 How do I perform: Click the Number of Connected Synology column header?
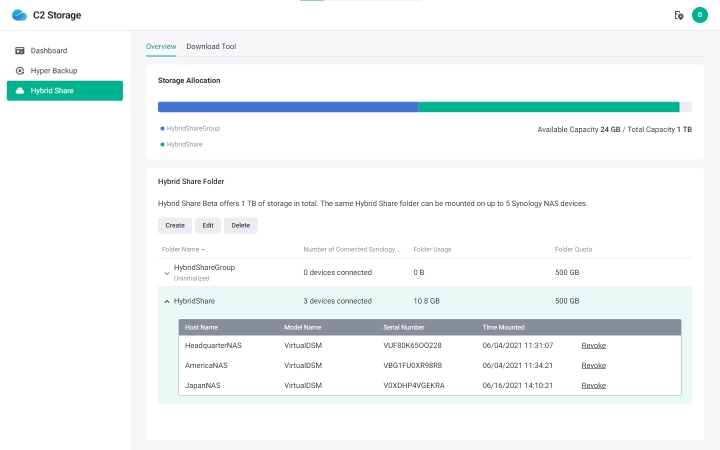[352, 249]
